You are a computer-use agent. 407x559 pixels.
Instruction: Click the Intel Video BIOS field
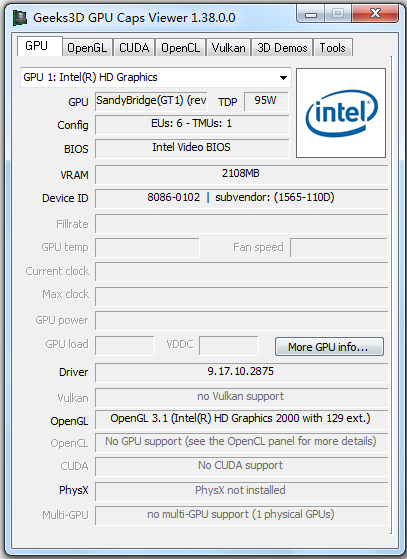192,148
